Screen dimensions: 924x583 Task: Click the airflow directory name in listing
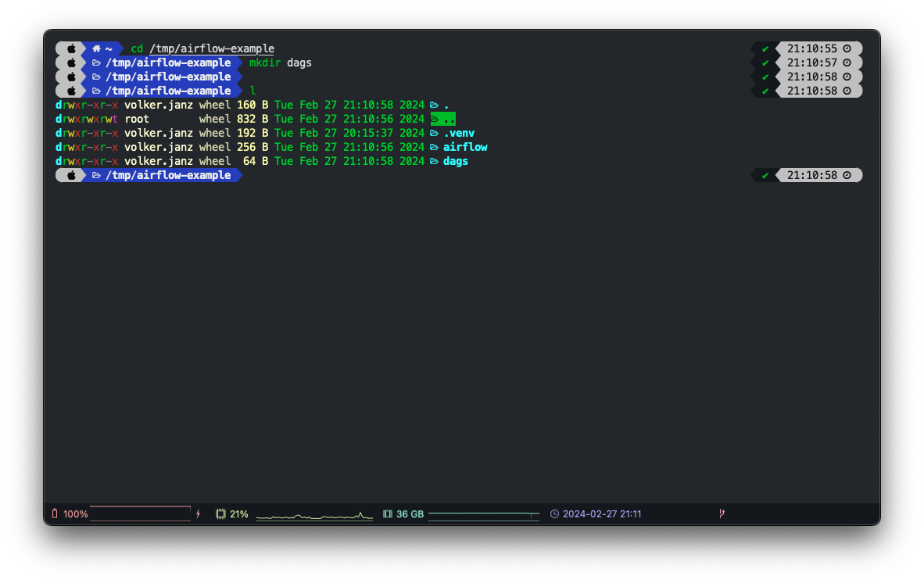click(x=465, y=147)
